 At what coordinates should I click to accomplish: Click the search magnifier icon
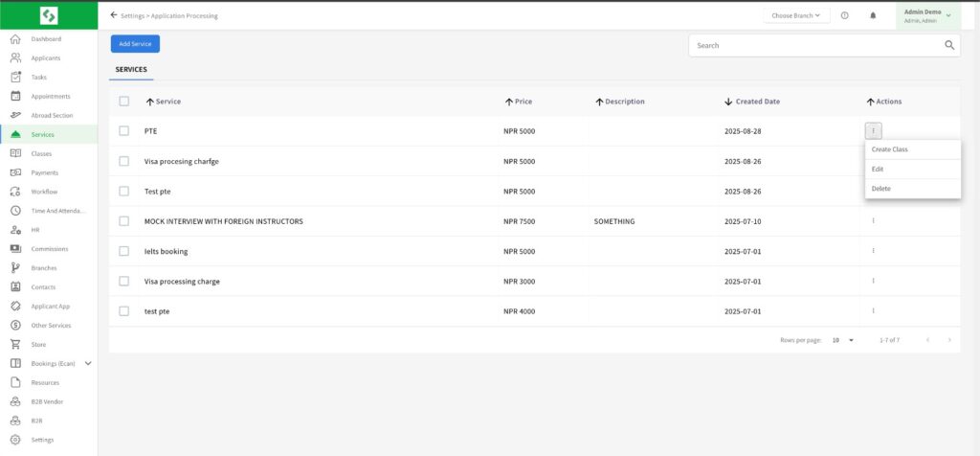click(x=949, y=45)
